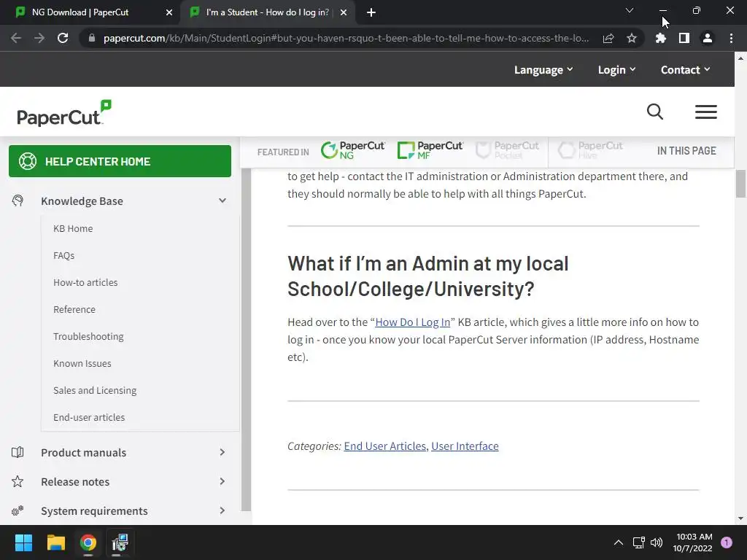Collapse the Knowledge Base section

[x=222, y=201]
